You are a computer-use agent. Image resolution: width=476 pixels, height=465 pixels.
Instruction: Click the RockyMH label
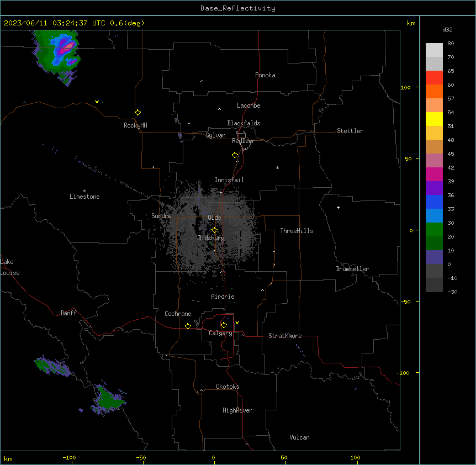coord(135,125)
